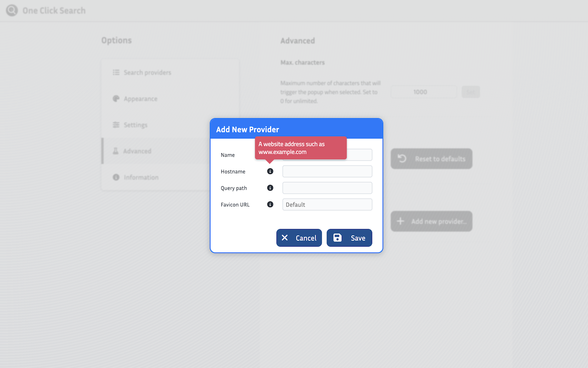Select the Advanced tab
Image resolution: width=588 pixels, height=368 pixels.
170,151
